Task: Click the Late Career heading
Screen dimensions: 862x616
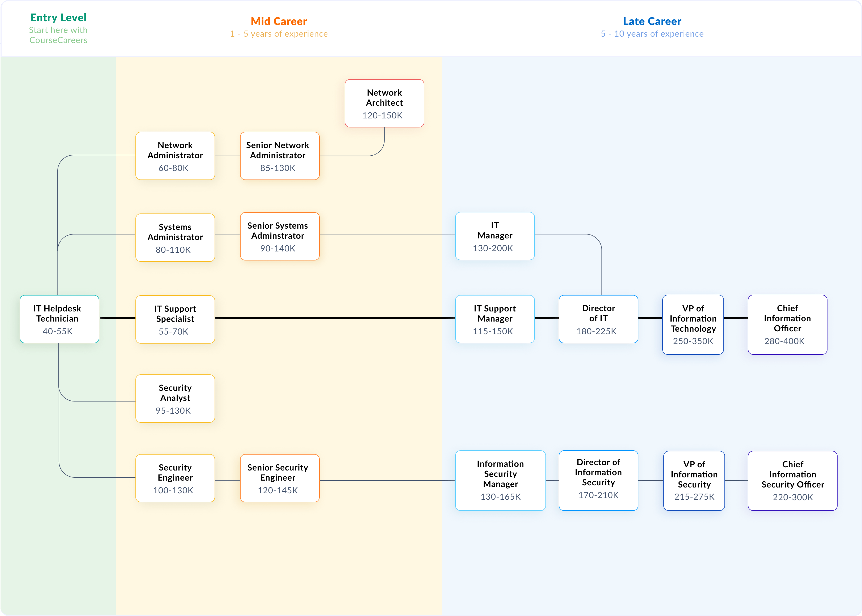Action: pos(652,21)
